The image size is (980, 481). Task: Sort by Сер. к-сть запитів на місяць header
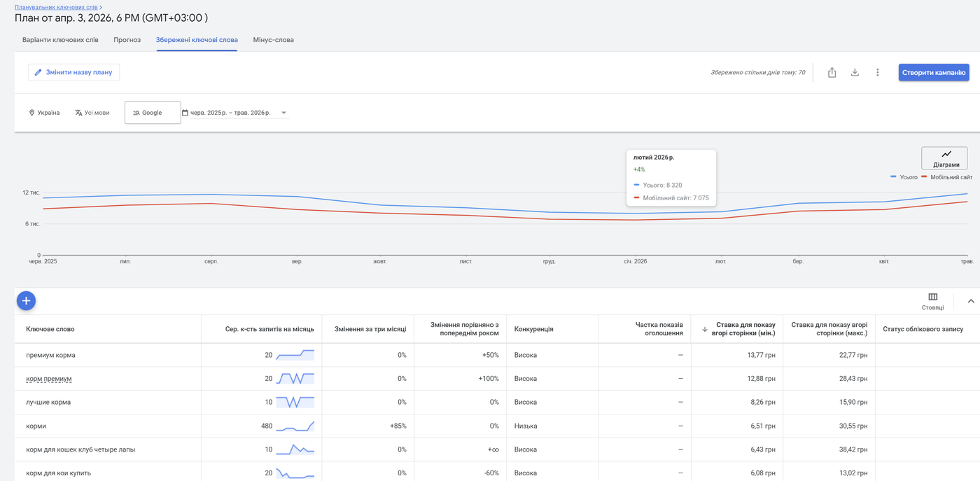point(269,329)
